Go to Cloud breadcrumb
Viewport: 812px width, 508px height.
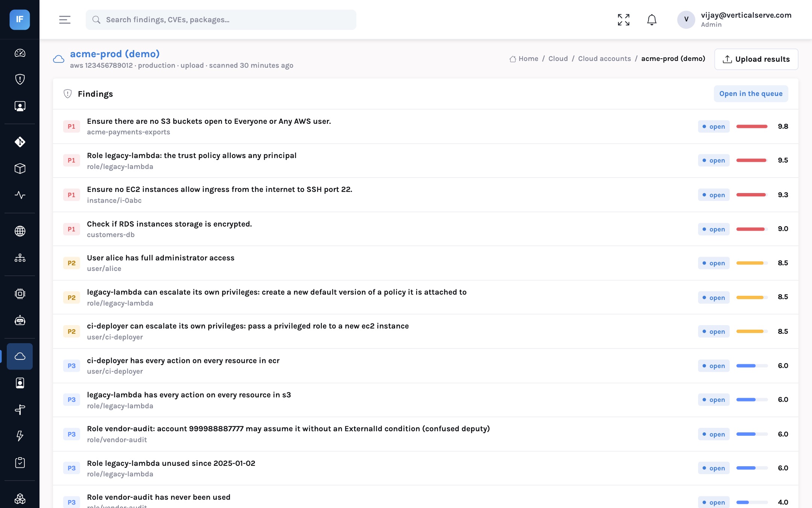pos(558,59)
